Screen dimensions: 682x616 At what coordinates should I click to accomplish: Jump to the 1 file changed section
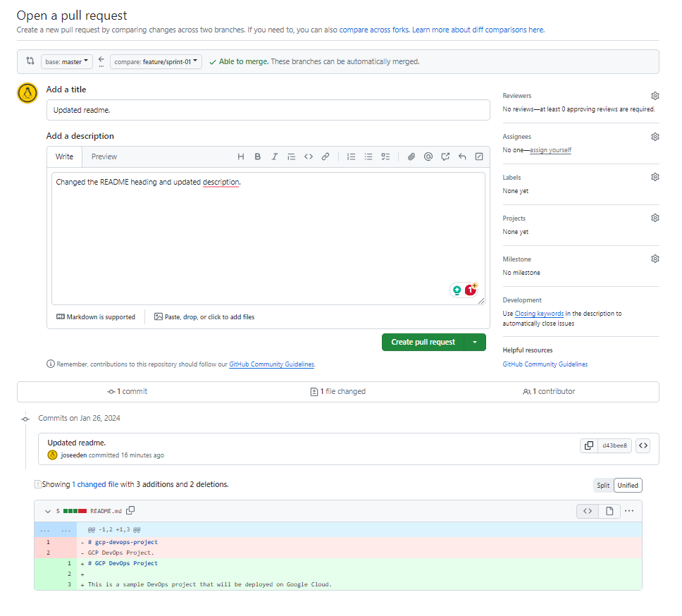point(338,392)
